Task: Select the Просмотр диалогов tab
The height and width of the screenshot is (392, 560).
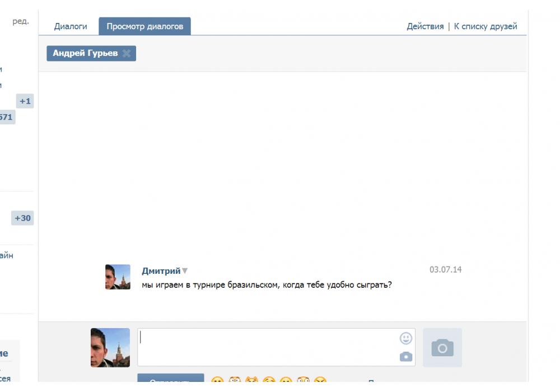Action: (x=144, y=26)
